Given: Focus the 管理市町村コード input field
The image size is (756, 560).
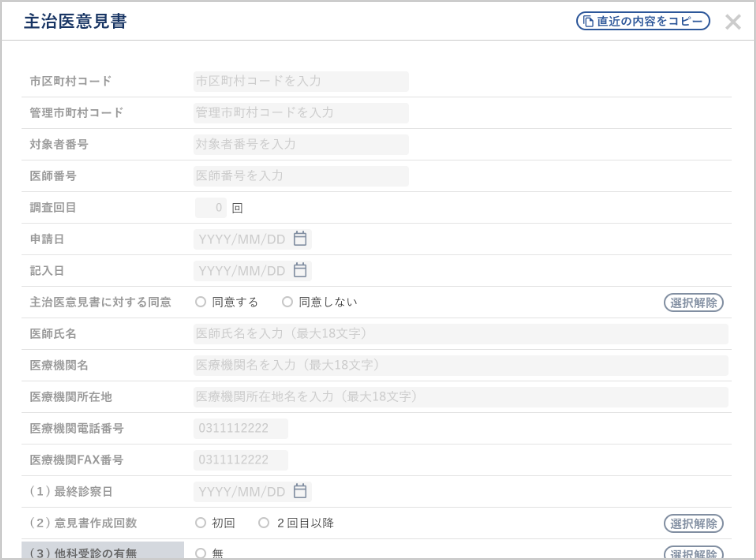Looking at the screenshot, I should point(301,113).
